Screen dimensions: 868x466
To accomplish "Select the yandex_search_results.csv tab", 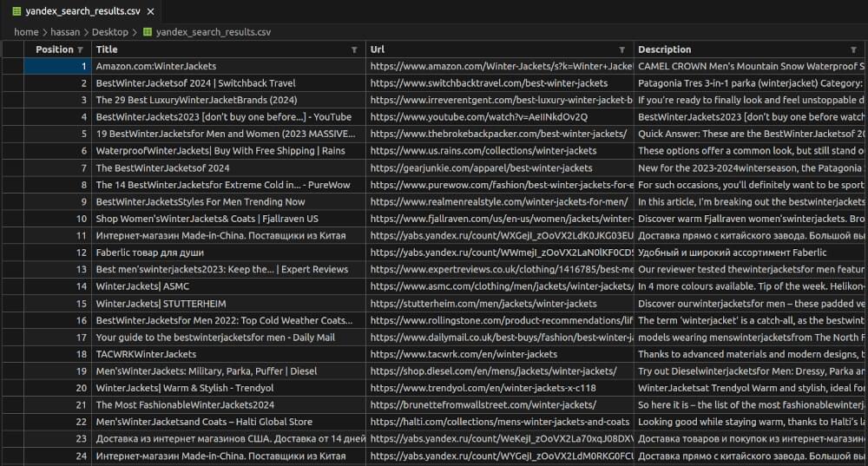I will [x=83, y=11].
